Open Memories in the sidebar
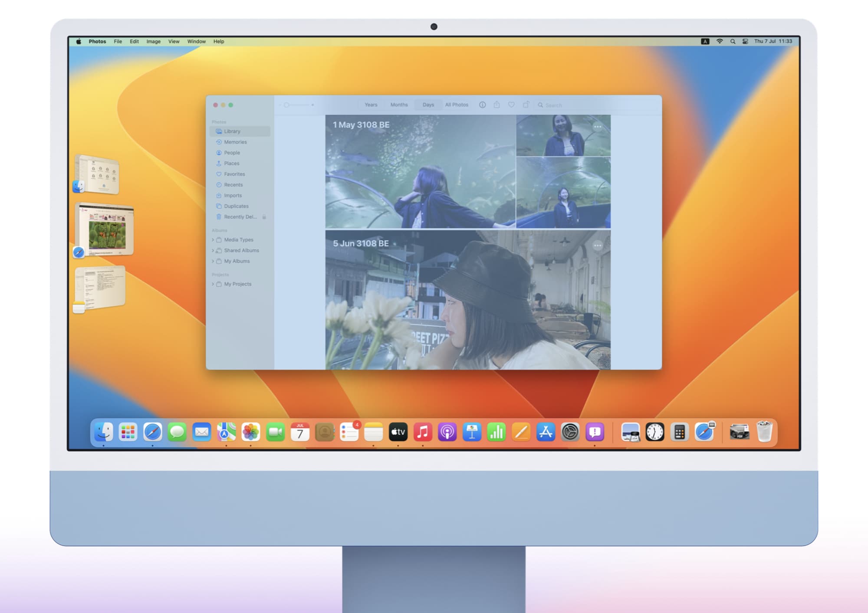Image resolution: width=868 pixels, height=613 pixels. coord(235,142)
